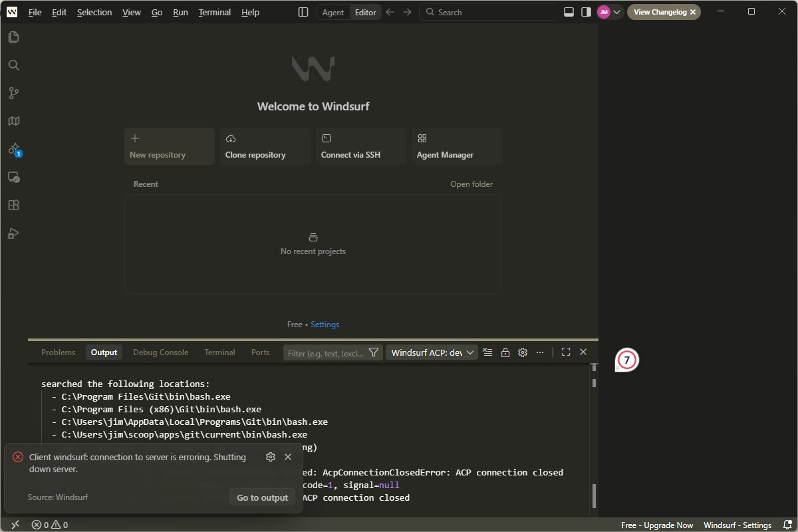Click the Windsurf logo in title bar

point(12,12)
